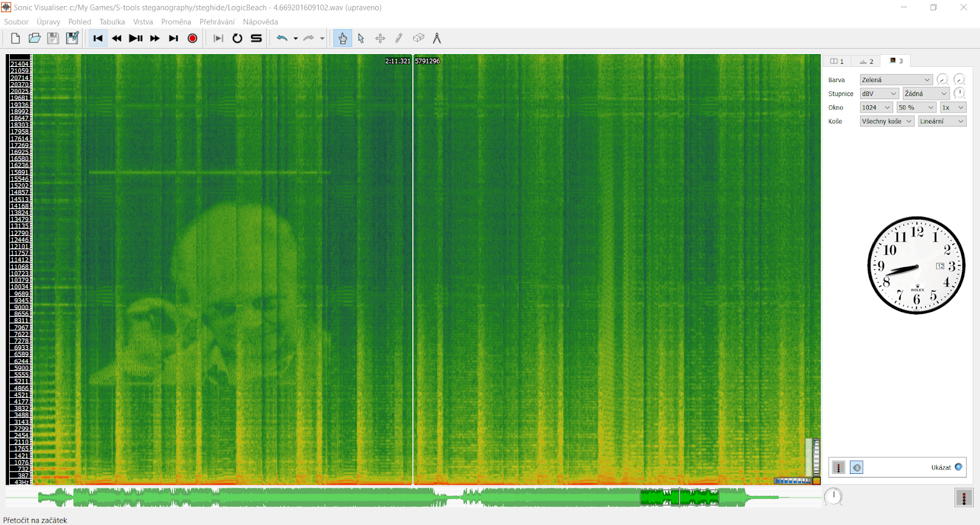
Task: Open the Všechny koše bins dropdown
Action: tap(887, 121)
